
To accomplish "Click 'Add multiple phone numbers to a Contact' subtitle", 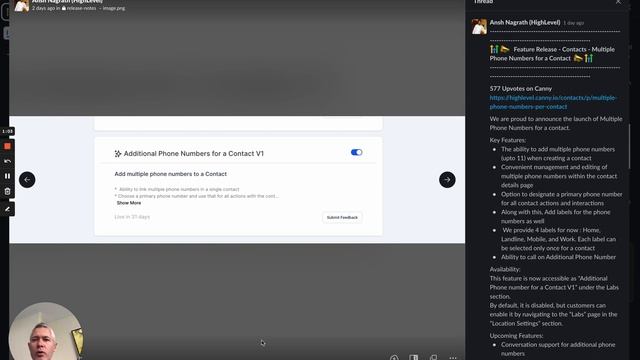I will coord(171,174).
